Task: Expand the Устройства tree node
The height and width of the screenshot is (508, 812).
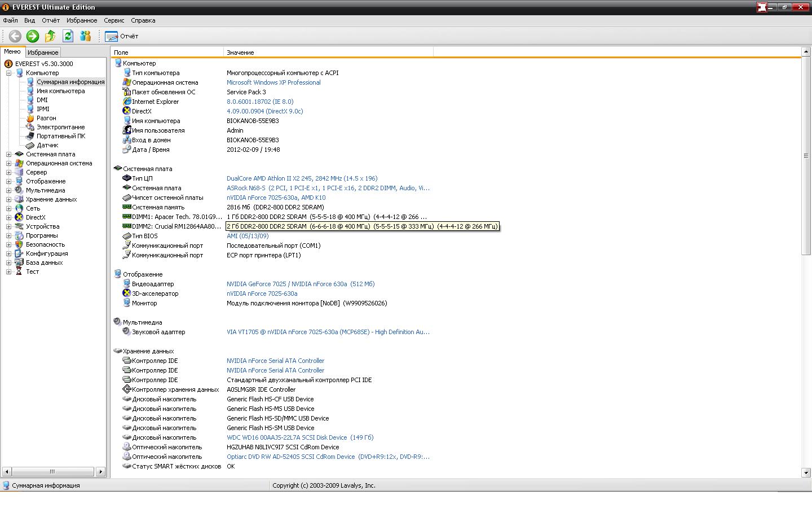Action: (x=8, y=226)
